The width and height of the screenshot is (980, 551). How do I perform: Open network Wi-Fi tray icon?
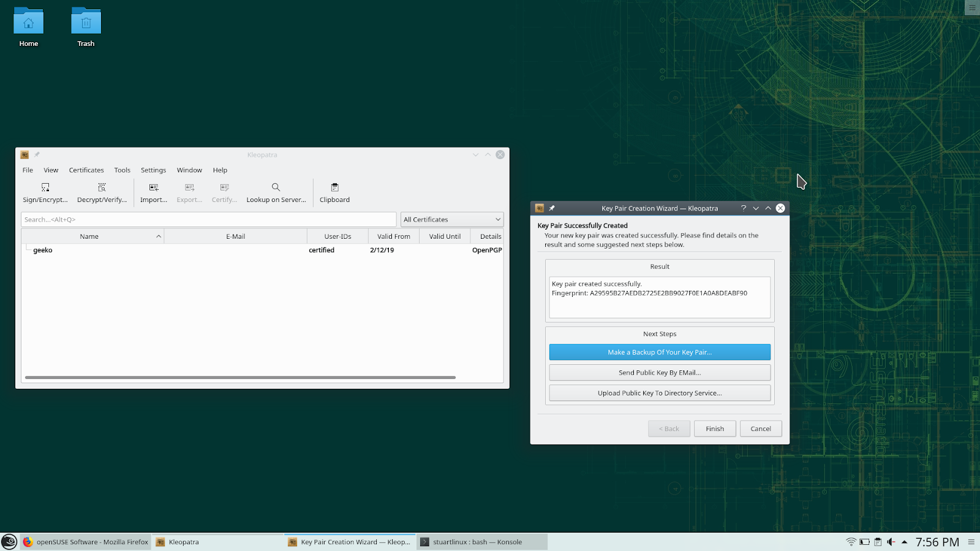click(851, 542)
